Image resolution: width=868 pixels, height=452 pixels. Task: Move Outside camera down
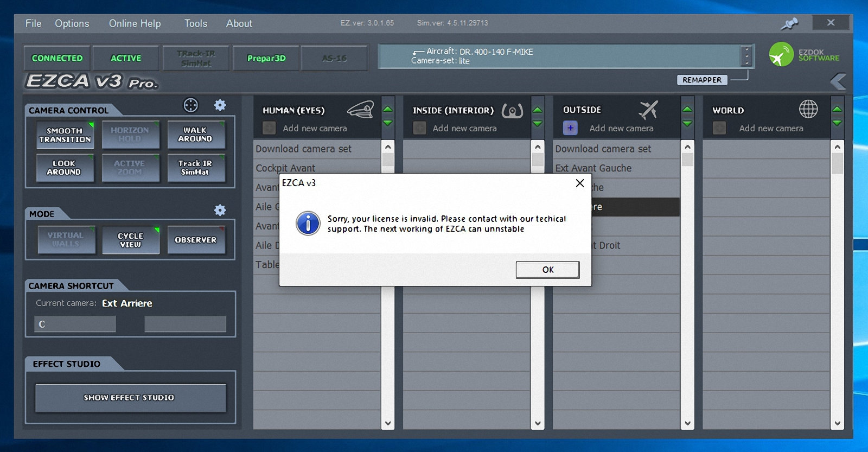pos(687,123)
